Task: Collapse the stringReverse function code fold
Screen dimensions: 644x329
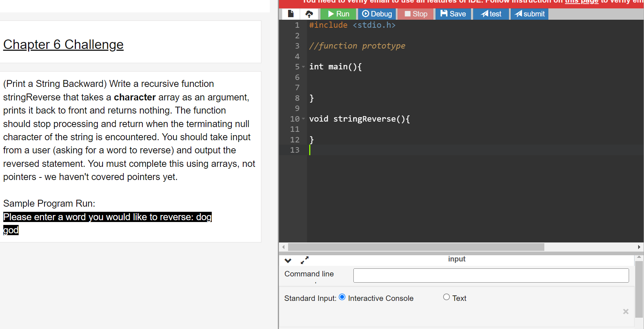Action: click(303, 119)
